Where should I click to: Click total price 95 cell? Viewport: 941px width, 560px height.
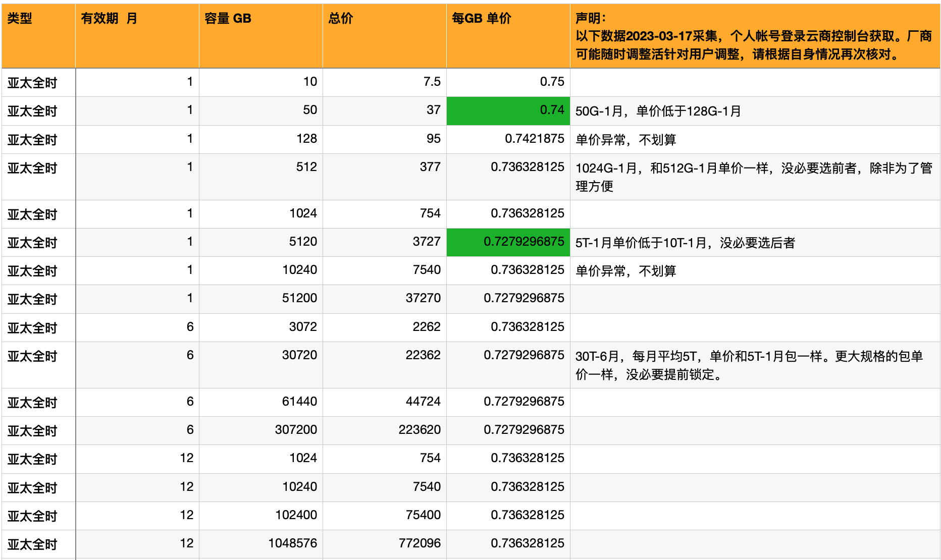[x=385, y=139]
